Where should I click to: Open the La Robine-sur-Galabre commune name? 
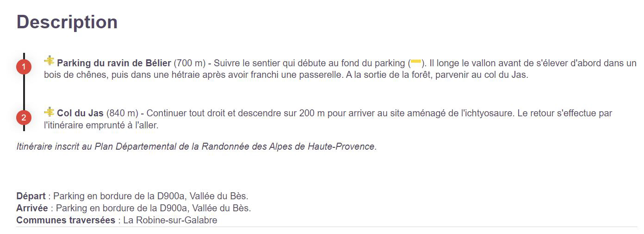tap(170, 220)
